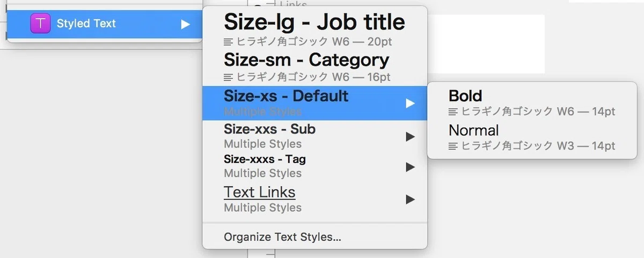The height and width of the screenshot is (258, 644).
Task: Expand the Size-xs - Default submenu arrow
Action: [x=410, y=103]
